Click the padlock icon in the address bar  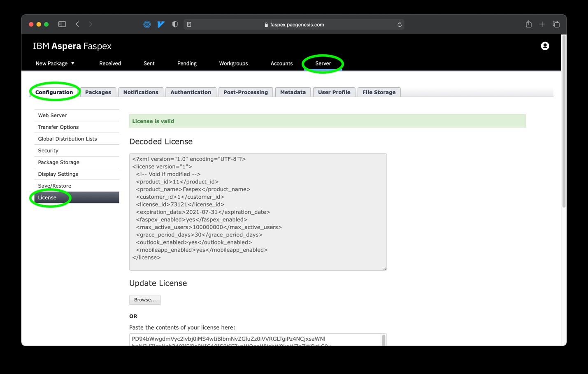coord(266,25)
